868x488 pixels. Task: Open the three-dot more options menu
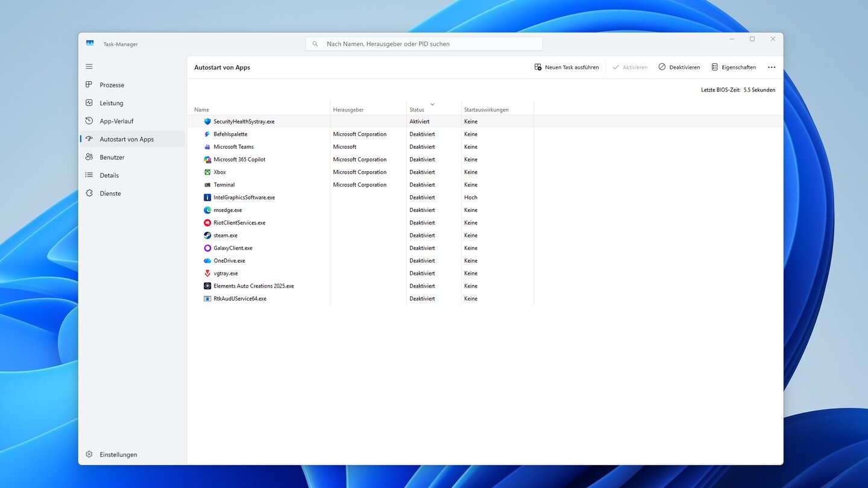(772, 67)
